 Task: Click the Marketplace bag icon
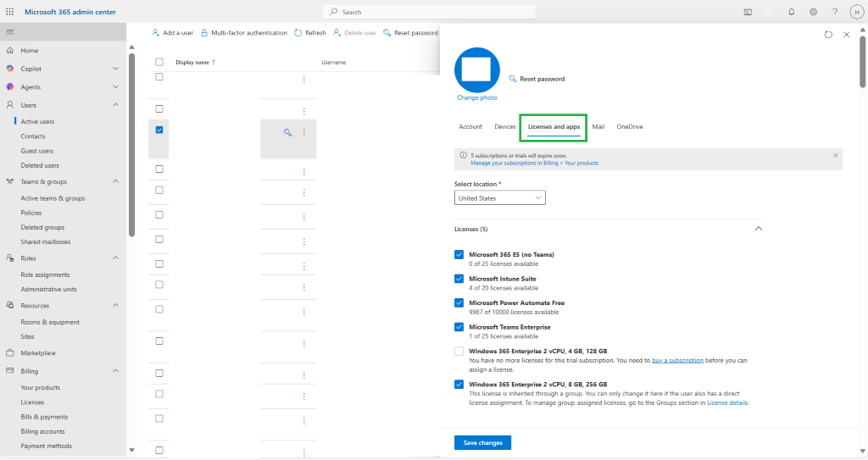point(10,352)
